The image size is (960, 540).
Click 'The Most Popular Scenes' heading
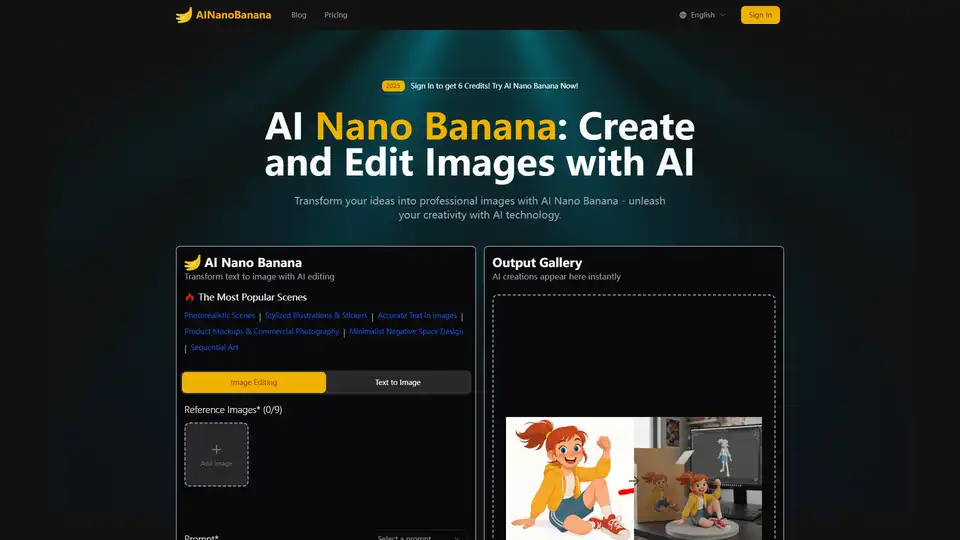coord(252,297)
